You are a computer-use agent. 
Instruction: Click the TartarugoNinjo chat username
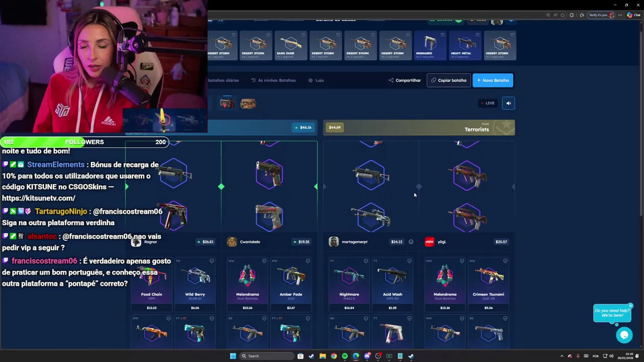pos(61,212)
